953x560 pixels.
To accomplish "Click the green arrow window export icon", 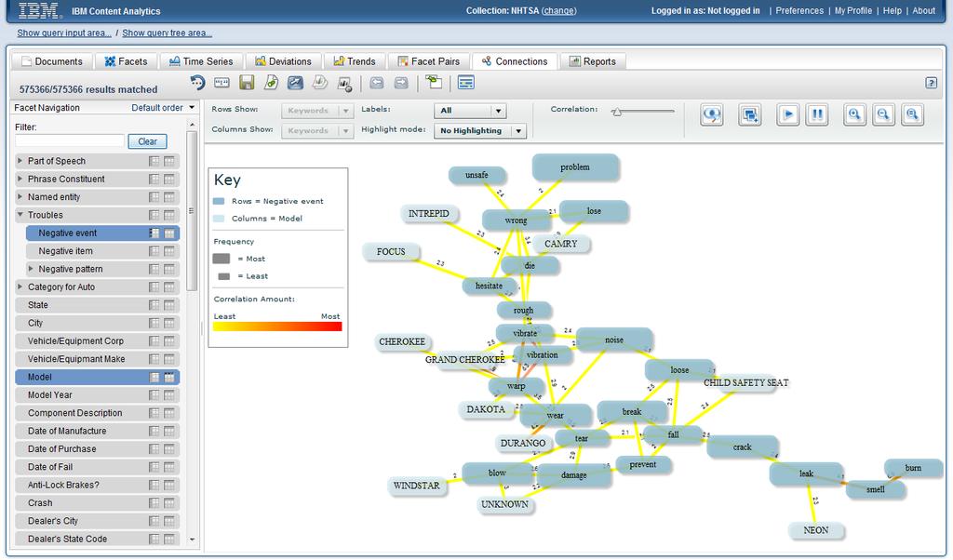I will (x=434, y=82).
